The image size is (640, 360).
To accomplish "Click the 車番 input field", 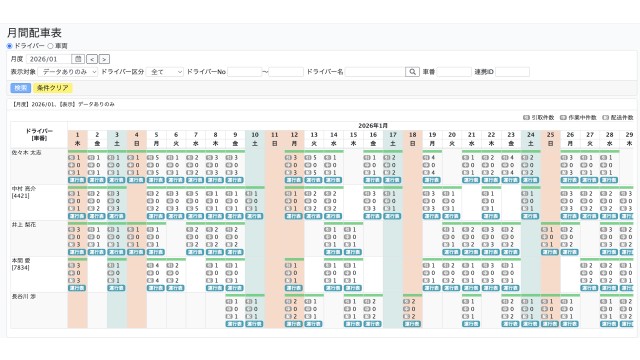I will tap(454, 72).
